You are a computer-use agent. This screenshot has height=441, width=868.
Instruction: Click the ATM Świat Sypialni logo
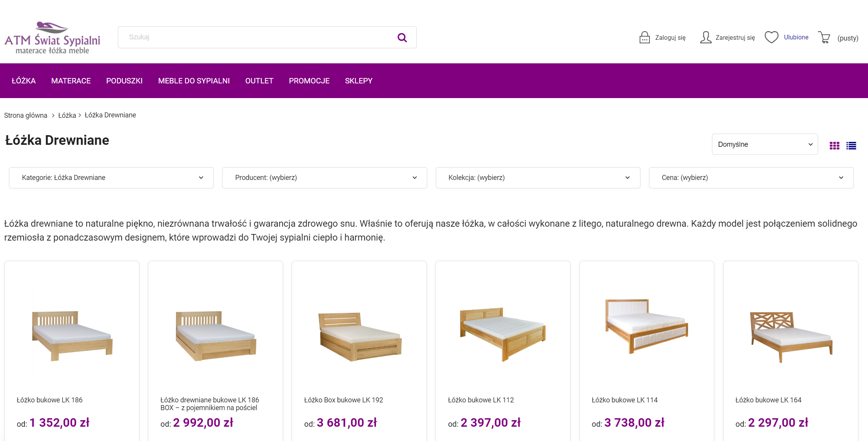(53, 37)
